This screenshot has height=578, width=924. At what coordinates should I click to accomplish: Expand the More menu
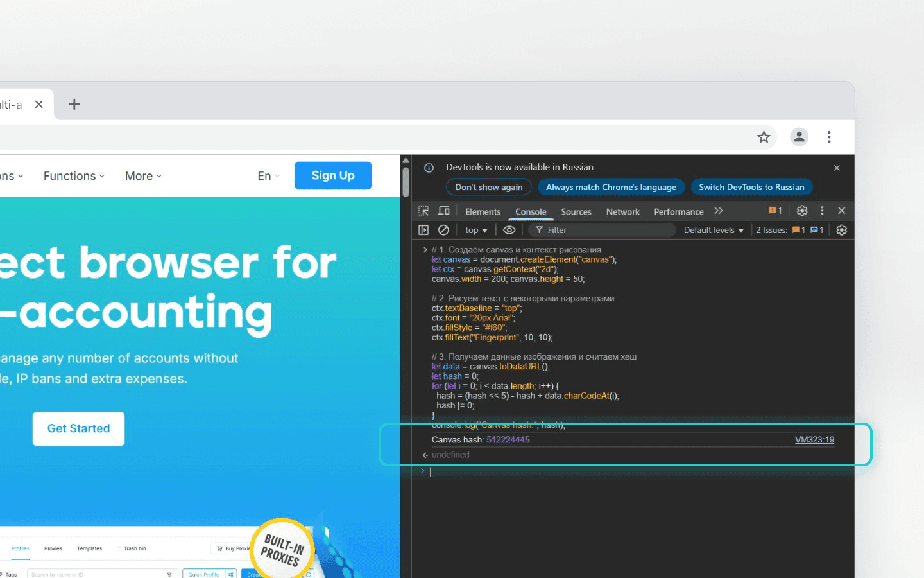click(144, 176)
